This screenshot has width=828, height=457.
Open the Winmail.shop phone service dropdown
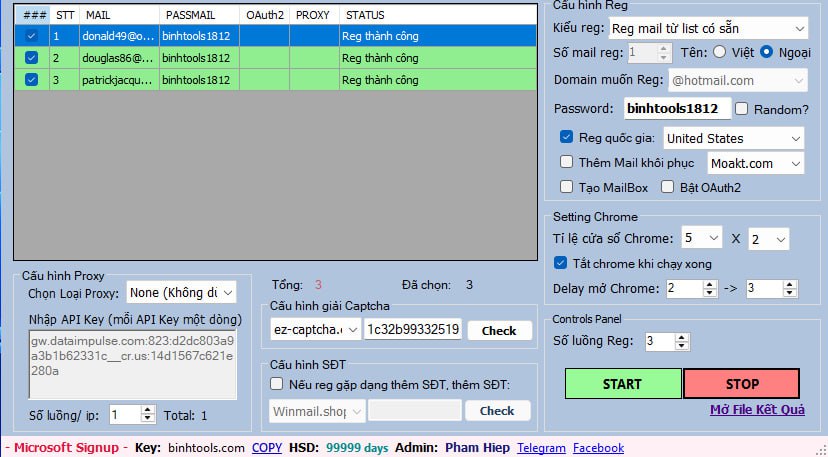coord(317,411)
